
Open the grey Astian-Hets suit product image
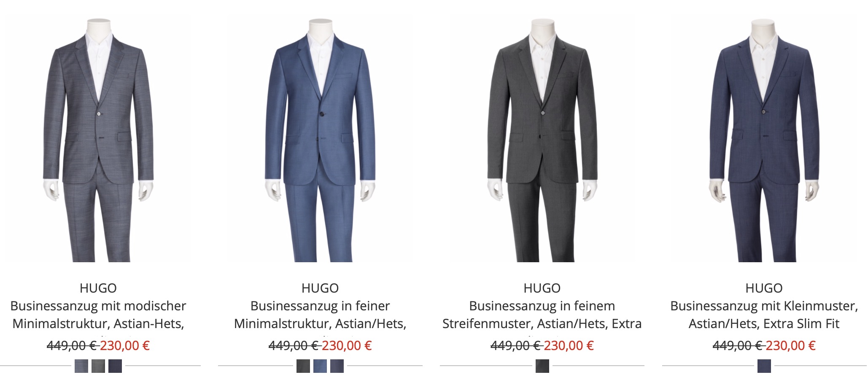(x=98, y=139)
